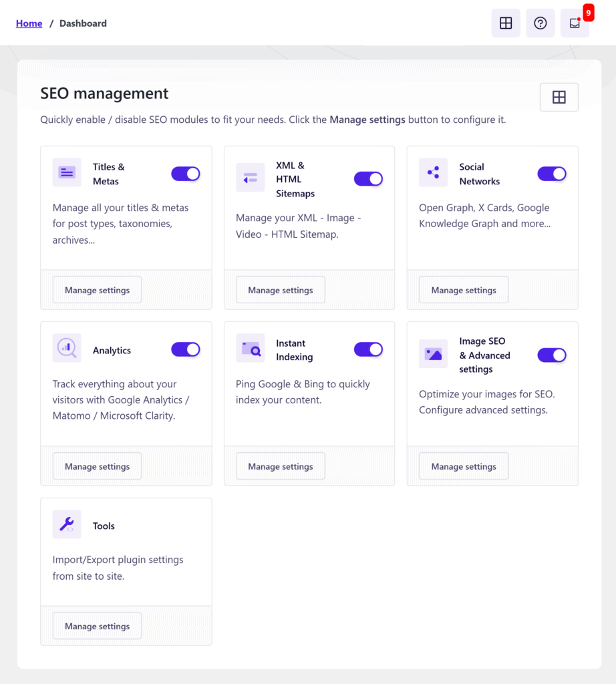Open the layout grid icon on SEO management

(x=559, y=96)
